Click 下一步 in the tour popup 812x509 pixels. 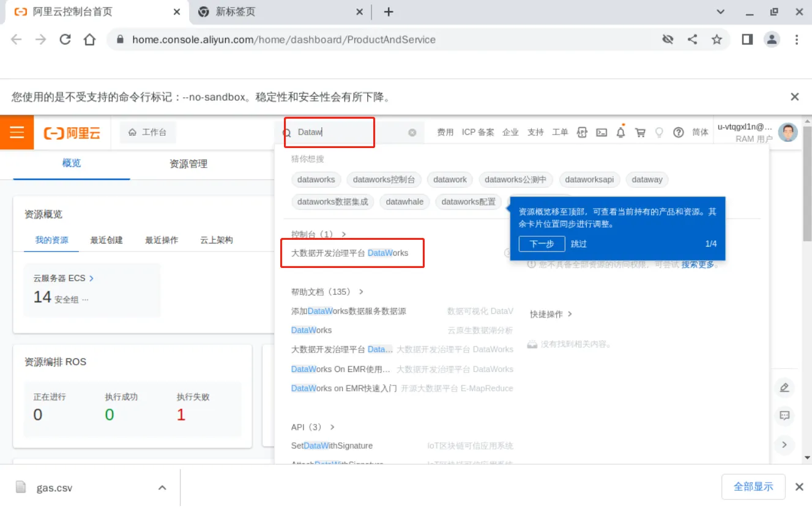click(542, 243)
